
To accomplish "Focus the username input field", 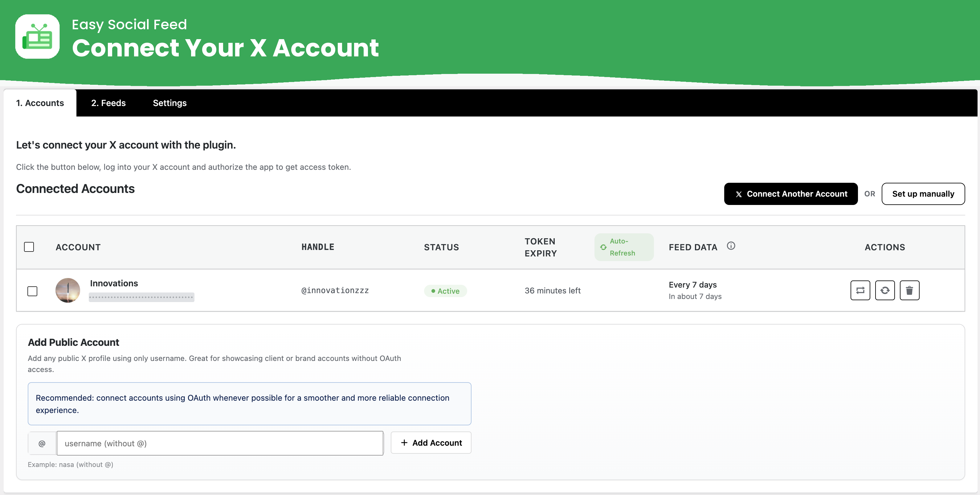I will 220,443.
